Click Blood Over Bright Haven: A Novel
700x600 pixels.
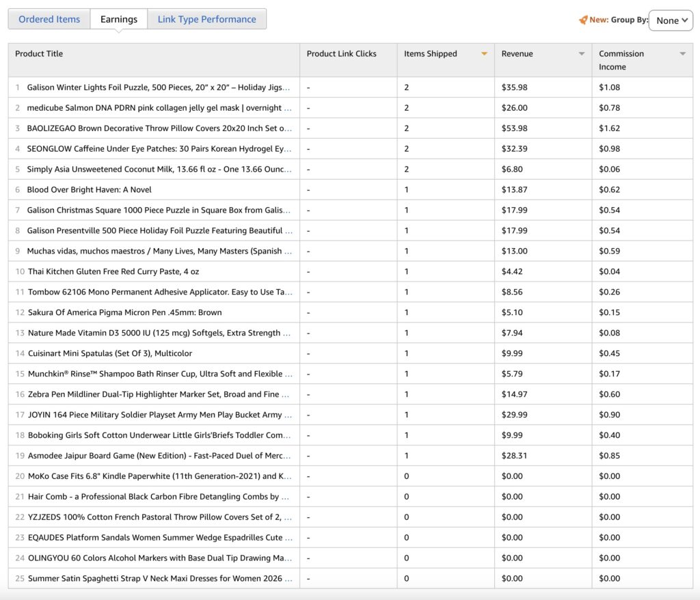pos(89,190)
